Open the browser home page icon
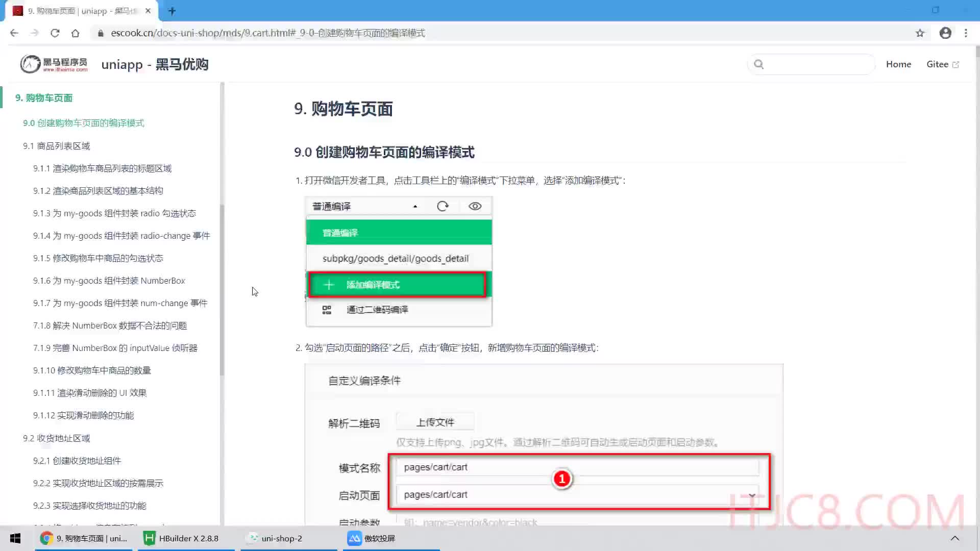The image size is (980, 551). tap(76, 33)
